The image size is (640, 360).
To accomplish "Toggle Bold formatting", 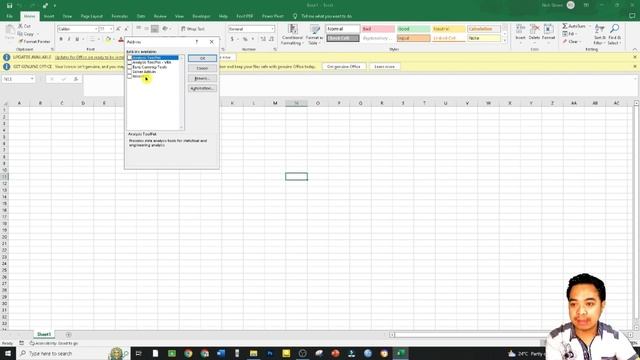I will tap(61, 39).
